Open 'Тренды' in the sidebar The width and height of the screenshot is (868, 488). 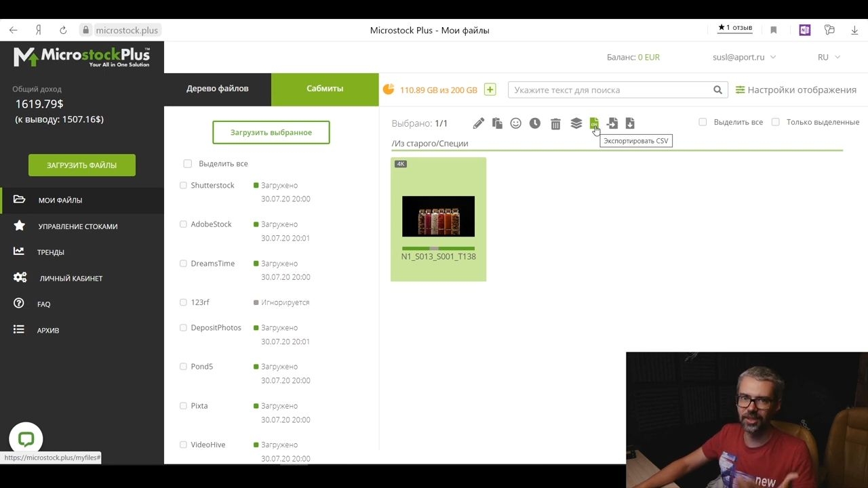[82, 252]
